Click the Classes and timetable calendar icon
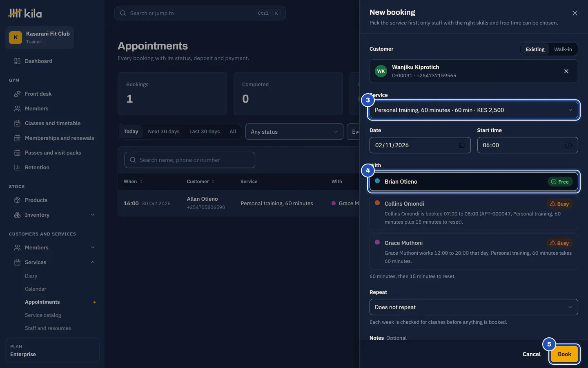 pos(17,123)
